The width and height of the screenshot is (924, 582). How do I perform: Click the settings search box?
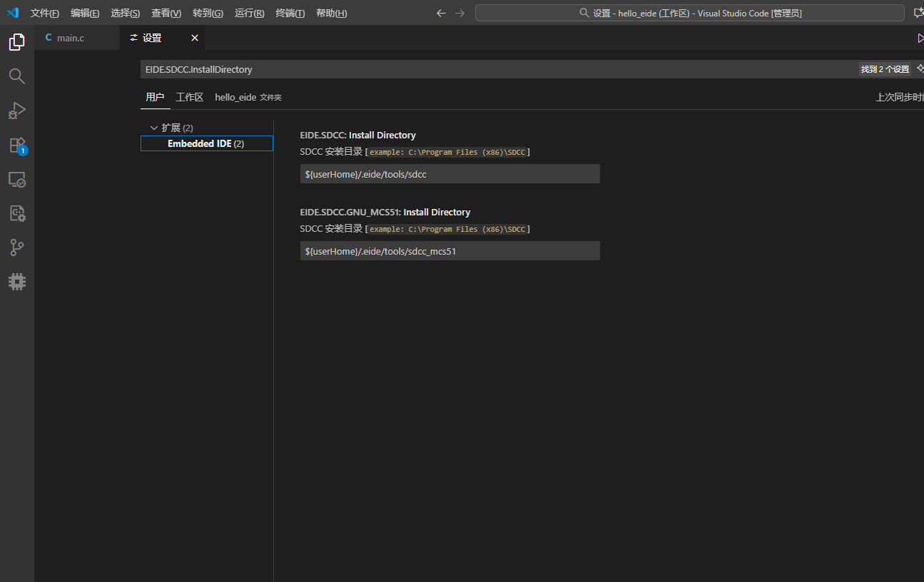(x=498, y=69)
